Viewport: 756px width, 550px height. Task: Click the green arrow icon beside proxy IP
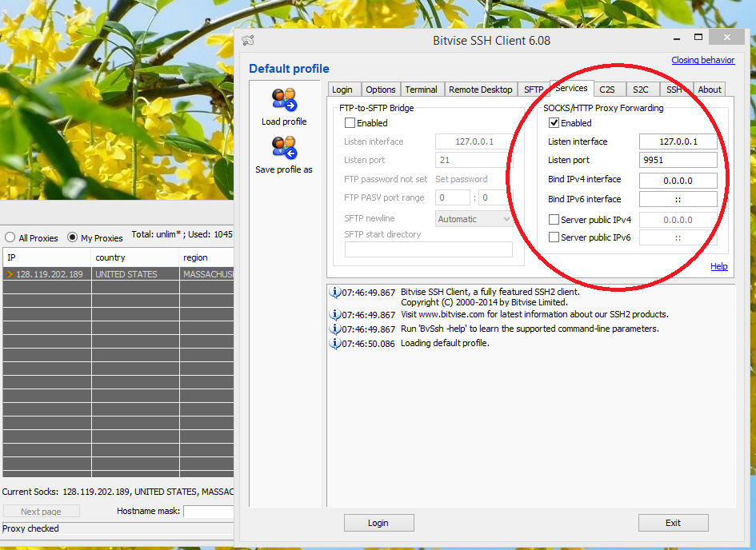tap(10, 274)
